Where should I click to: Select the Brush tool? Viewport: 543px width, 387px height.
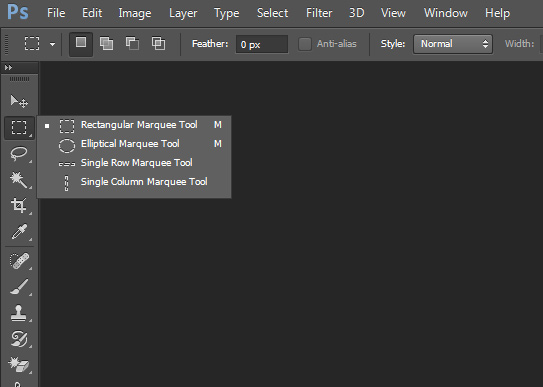19,287
